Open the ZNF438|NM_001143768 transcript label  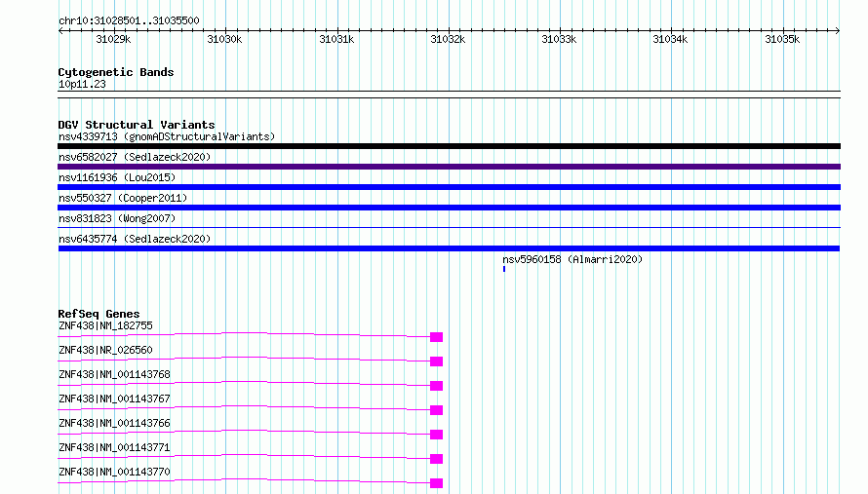[114, 374]
